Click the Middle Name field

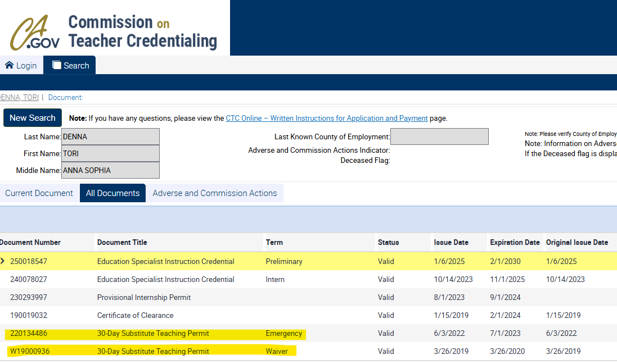(x=111, y=170)
